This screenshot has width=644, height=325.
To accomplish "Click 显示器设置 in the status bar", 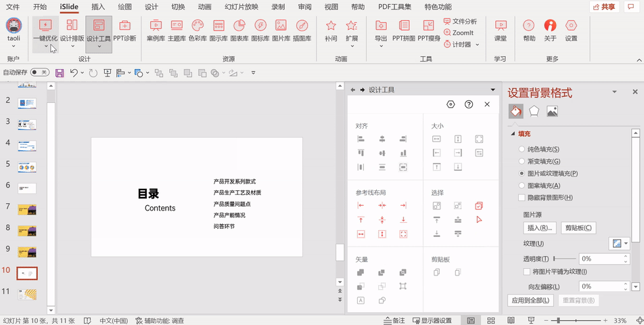I will click(432, 320).
